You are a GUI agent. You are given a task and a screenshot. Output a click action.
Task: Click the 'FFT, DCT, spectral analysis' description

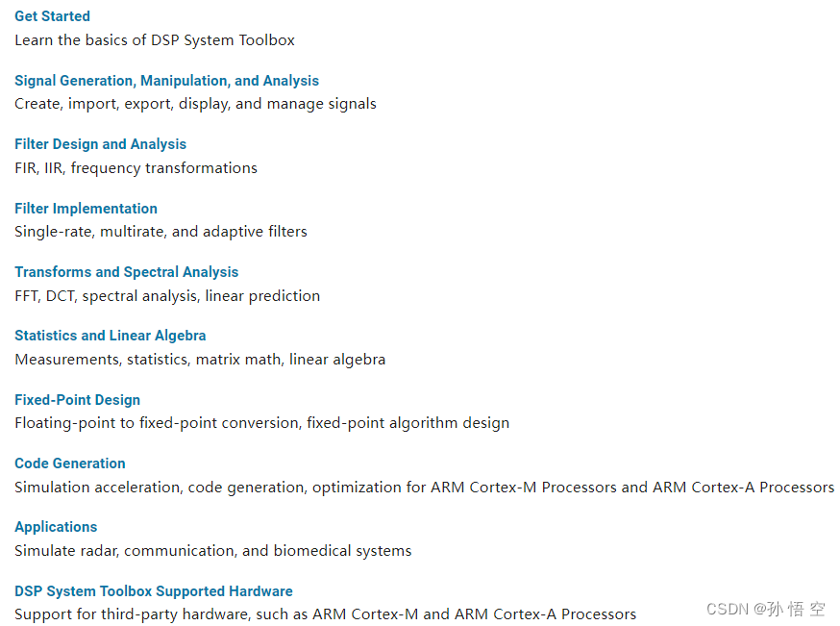pos(167,296)
